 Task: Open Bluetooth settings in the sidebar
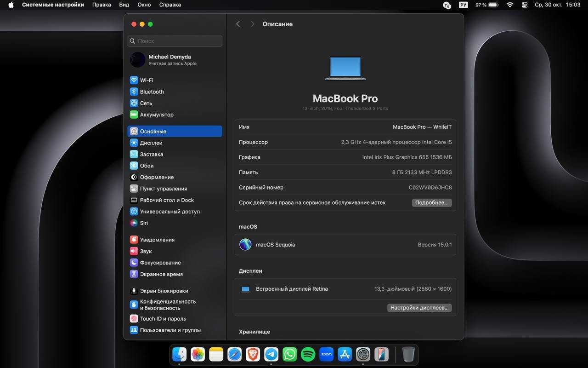click(175, 92)
